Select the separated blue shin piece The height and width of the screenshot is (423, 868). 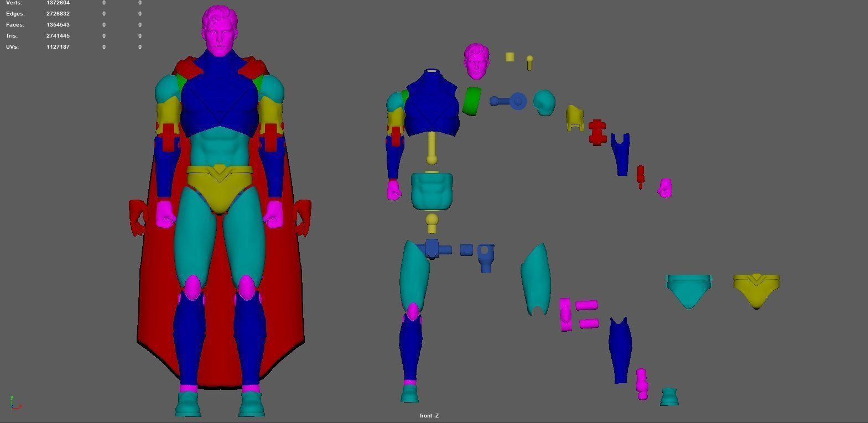(620, 350)
